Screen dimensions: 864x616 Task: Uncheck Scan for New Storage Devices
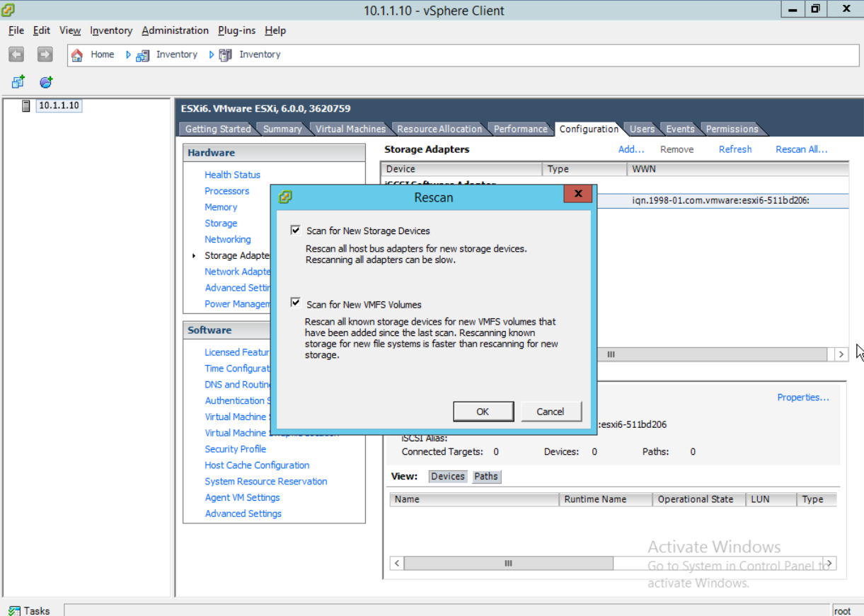point(296,229)
